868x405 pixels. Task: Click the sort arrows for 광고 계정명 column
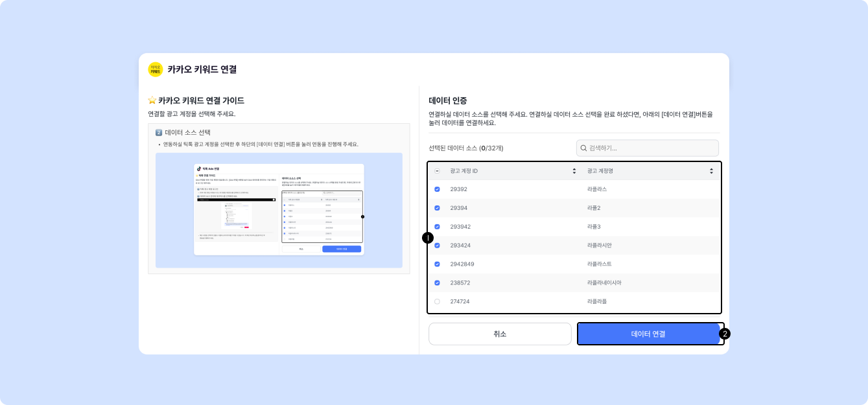(711, 171)
